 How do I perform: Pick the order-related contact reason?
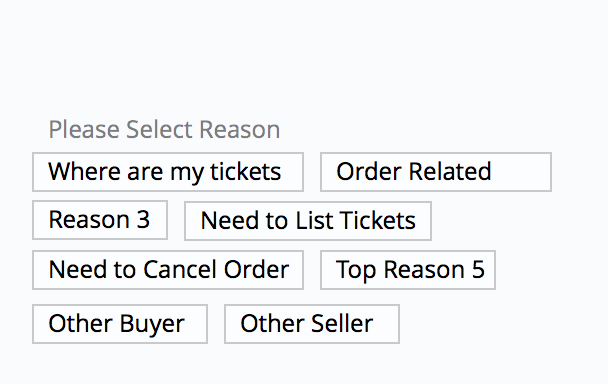(x=435, y=172)
